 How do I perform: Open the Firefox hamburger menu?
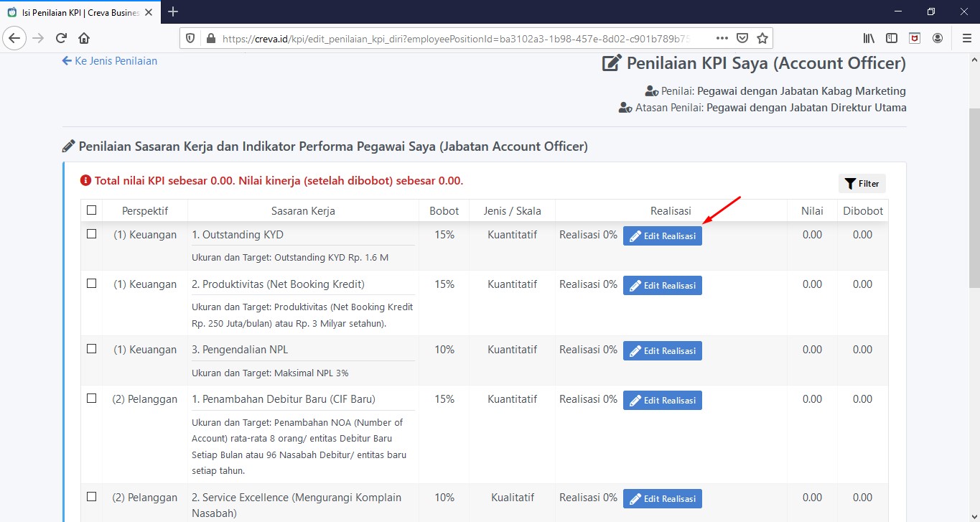tap(966, 38)
